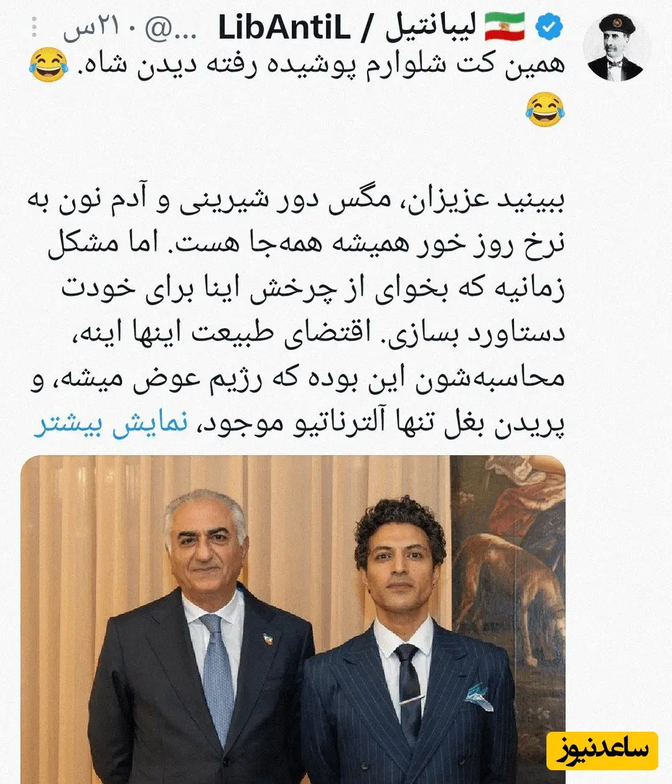Click the Iran flag emoji in name

click(505, 27)
